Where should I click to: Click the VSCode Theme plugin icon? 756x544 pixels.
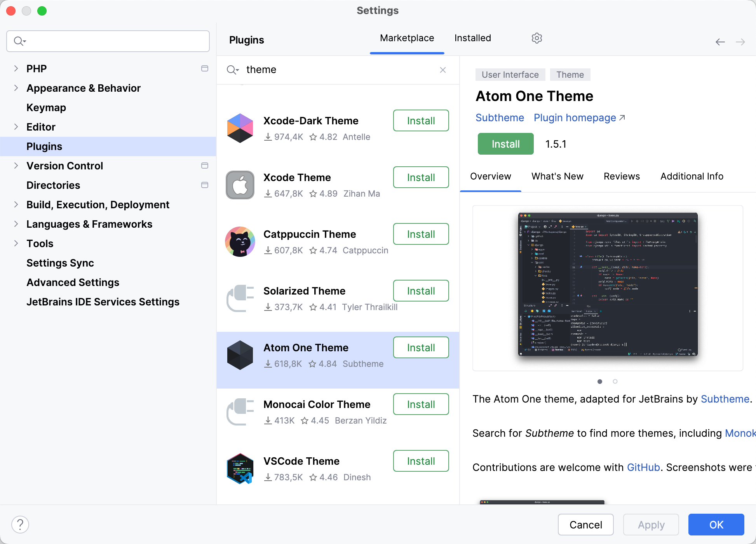tap(240, 468)
